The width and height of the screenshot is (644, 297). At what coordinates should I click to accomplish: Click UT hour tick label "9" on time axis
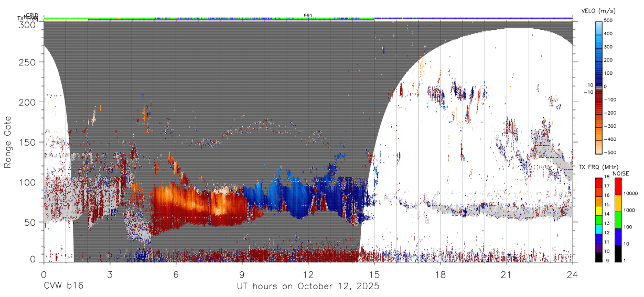pos(242,274)
